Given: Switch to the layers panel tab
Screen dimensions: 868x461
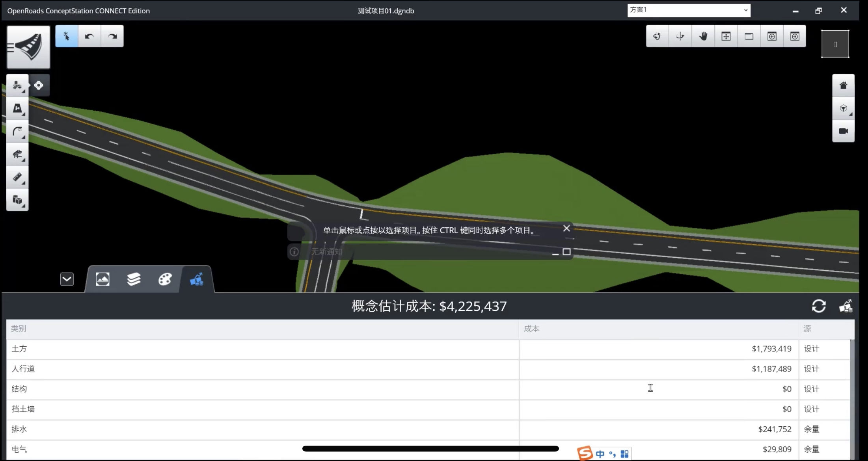Looking at the screenshot, I should click(x=134, y=279).
